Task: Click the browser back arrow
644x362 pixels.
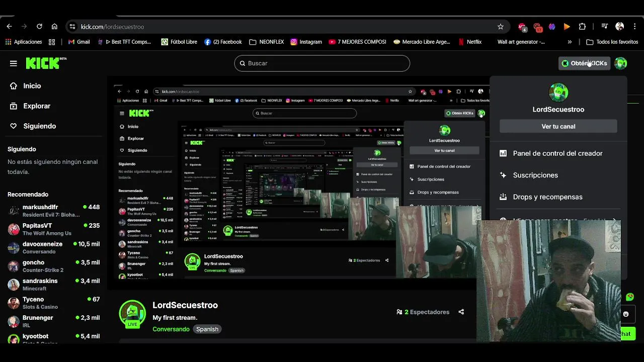Action: pyautogui.click(x=9, y=27)
